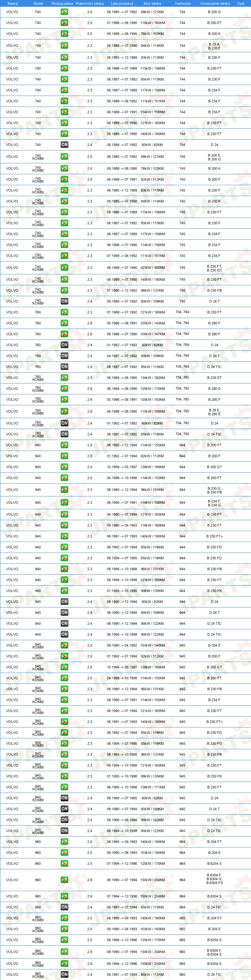Click the date range 08.1995 -> 10.1998

pos(122,787)
